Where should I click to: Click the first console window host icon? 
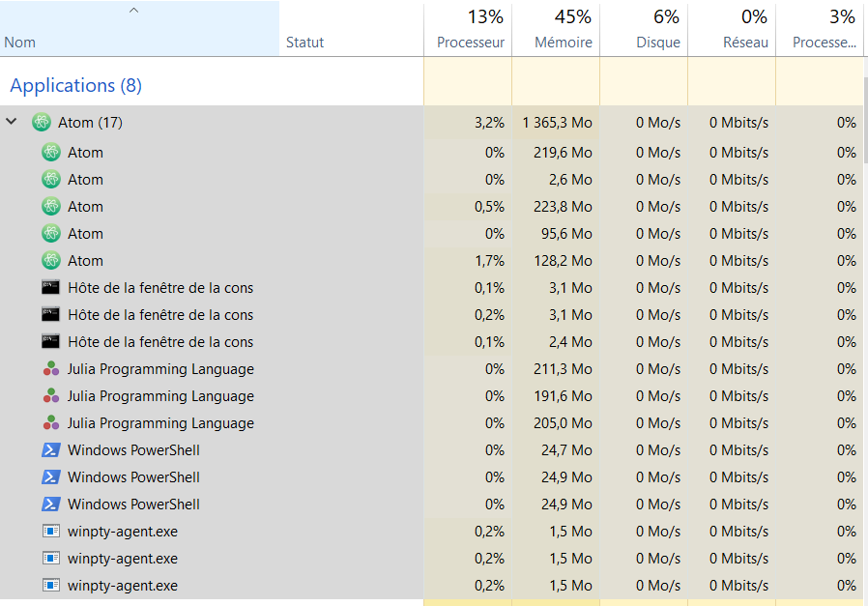pos(51,287)
